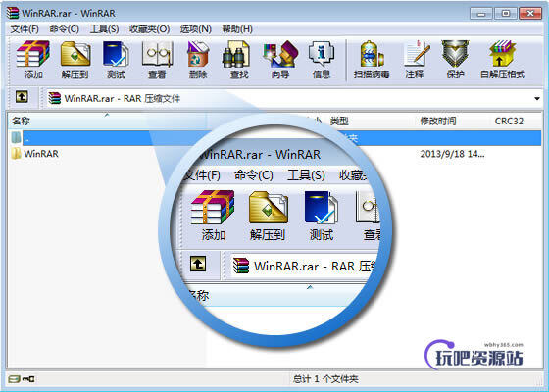Go up one level with arrow button
The height and width of the screenshot is (392, 549).
[22, 97]
